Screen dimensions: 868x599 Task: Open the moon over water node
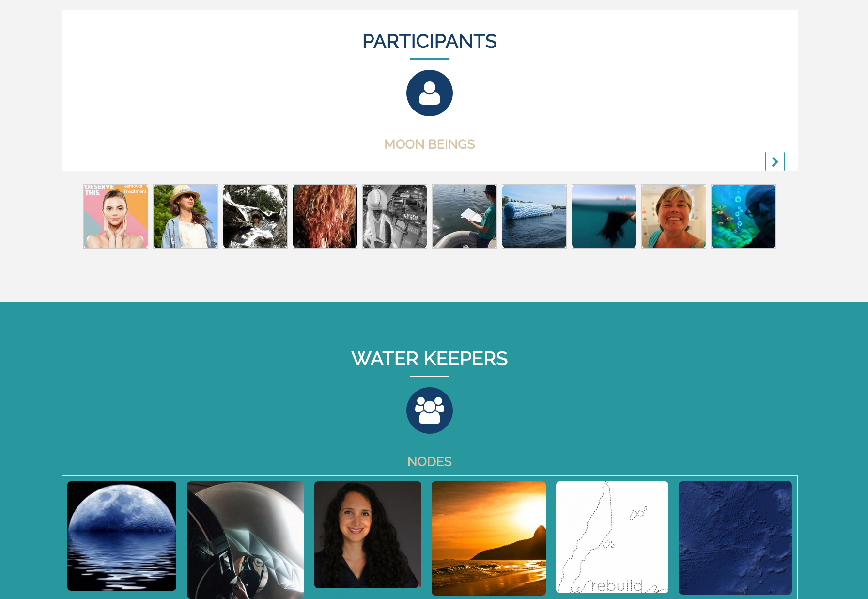[x=122, y=536]
